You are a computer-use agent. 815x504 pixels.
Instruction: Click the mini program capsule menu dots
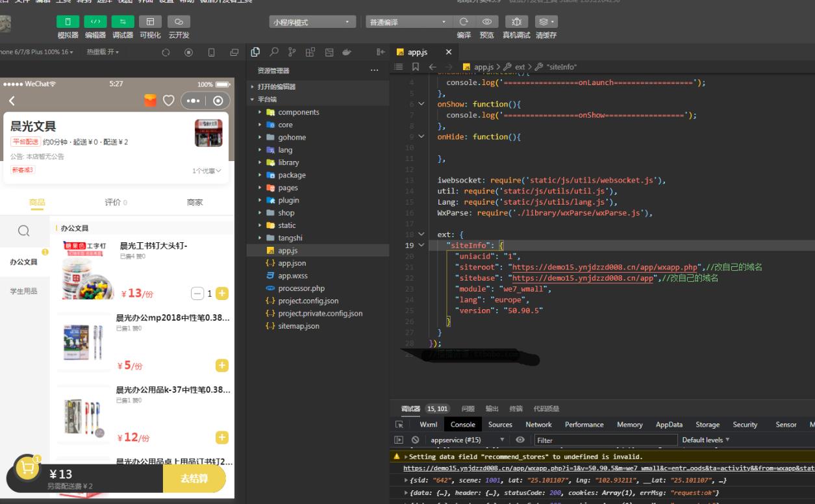[x=194, y=101]
